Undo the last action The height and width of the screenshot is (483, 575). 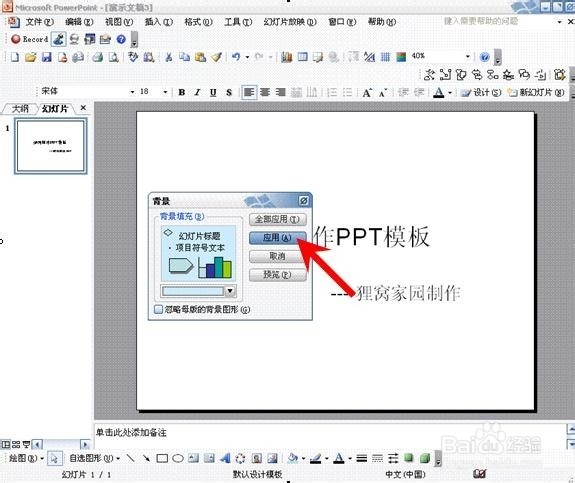tap(236, 57)
